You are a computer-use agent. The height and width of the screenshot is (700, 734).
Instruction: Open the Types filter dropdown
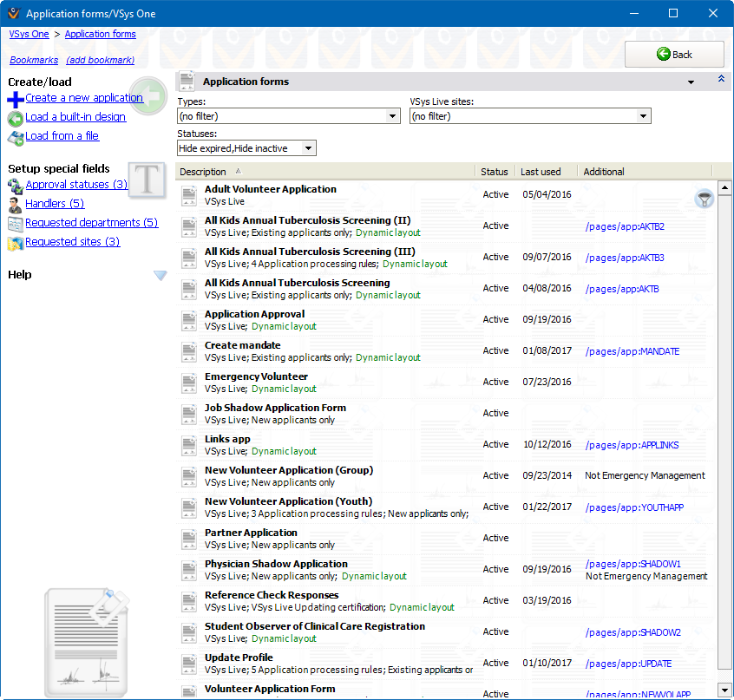click(393, 116)
